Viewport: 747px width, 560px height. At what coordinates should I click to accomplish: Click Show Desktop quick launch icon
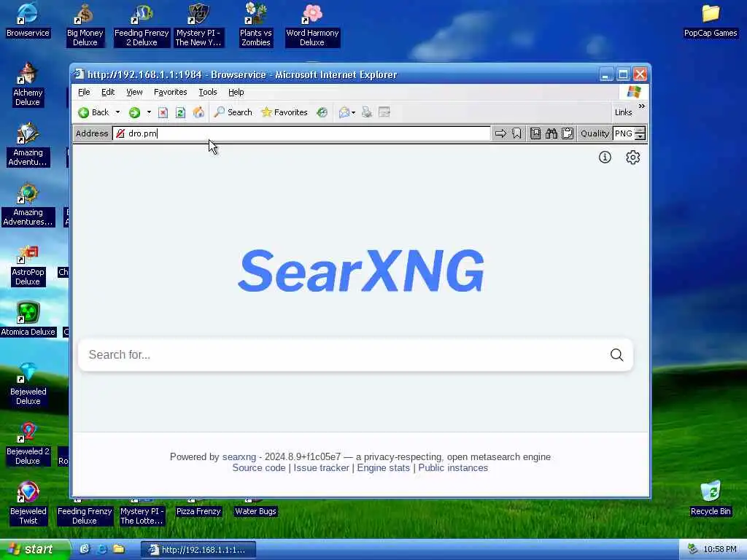tap(85, 550)
